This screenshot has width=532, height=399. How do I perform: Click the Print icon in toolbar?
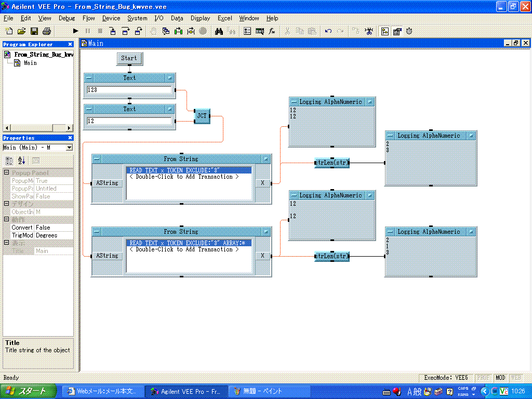pyautogui.click(x=46, y=31)
